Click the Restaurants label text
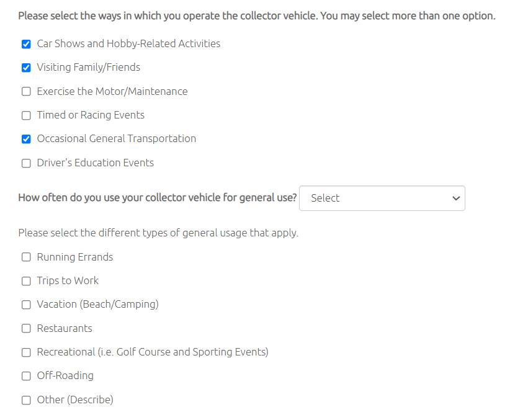The image size is (528, 420). [x=65, y=328]
